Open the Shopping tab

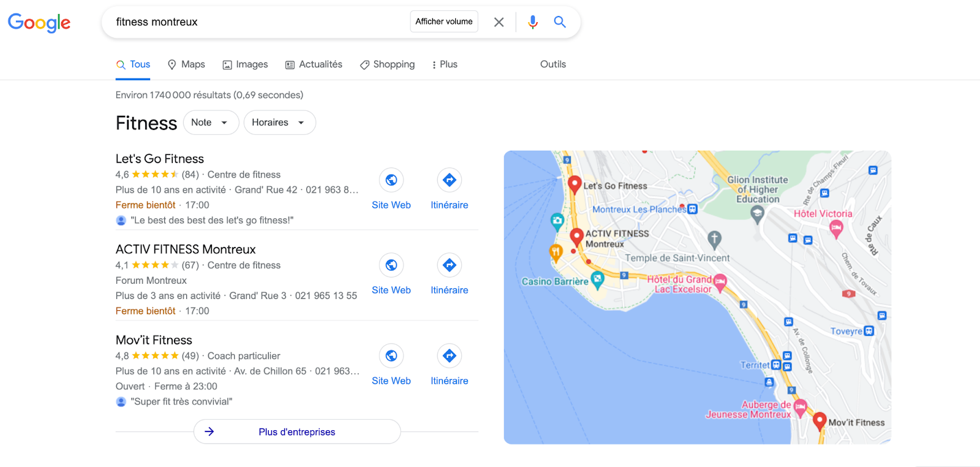pyautogui.click(x=387, y=64)
